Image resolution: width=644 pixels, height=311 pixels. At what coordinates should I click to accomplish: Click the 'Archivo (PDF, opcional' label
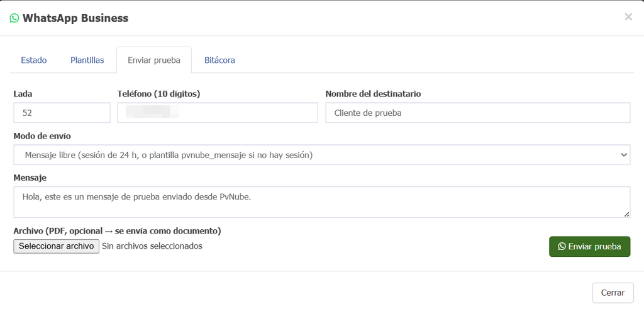[117, 231]
